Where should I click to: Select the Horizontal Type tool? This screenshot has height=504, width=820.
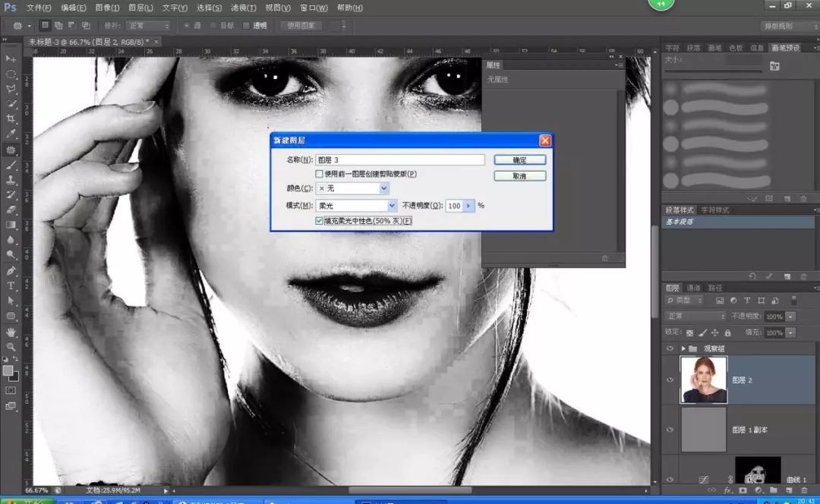tap(11, 286)
